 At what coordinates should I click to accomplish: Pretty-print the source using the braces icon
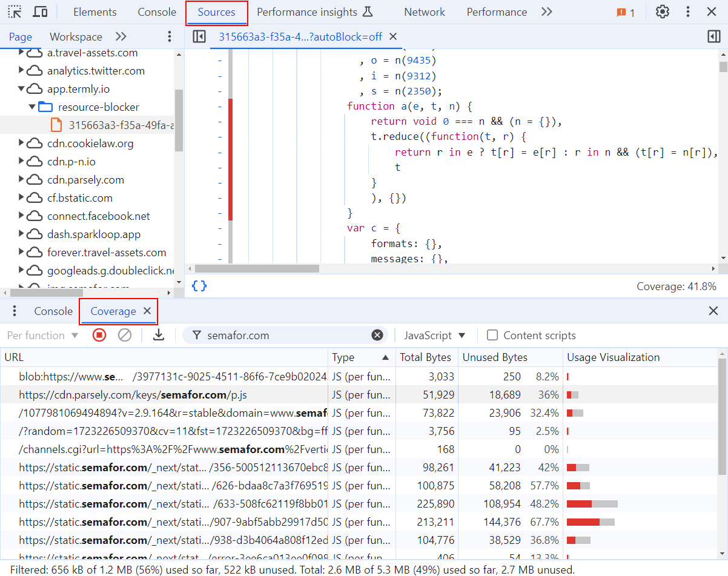(199, 286)
